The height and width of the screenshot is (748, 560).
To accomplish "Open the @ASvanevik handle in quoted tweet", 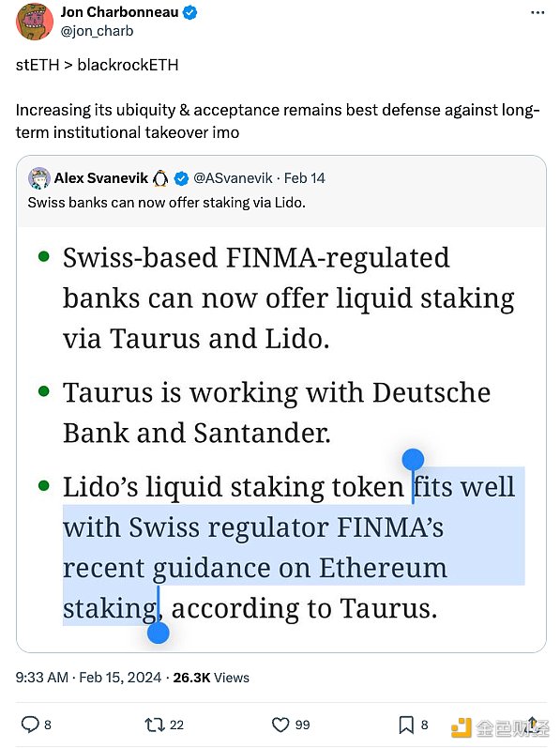I will tap(233, 178).
